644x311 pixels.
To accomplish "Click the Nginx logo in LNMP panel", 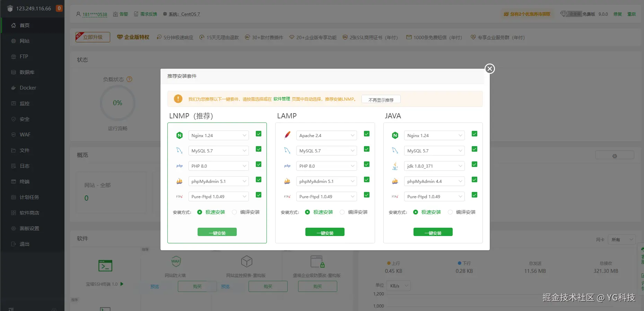I will pyautogui.click(x=180, y=135).
